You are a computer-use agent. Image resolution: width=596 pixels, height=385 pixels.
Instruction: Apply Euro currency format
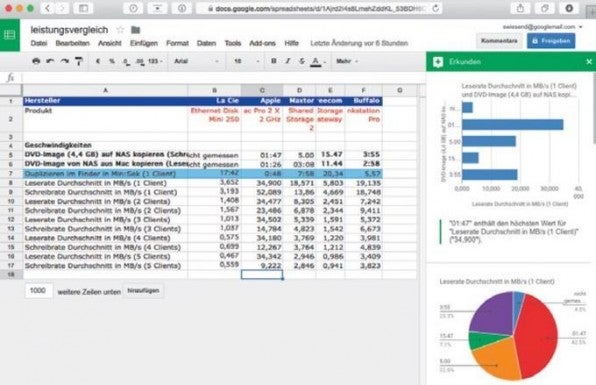tap(98, 61)
